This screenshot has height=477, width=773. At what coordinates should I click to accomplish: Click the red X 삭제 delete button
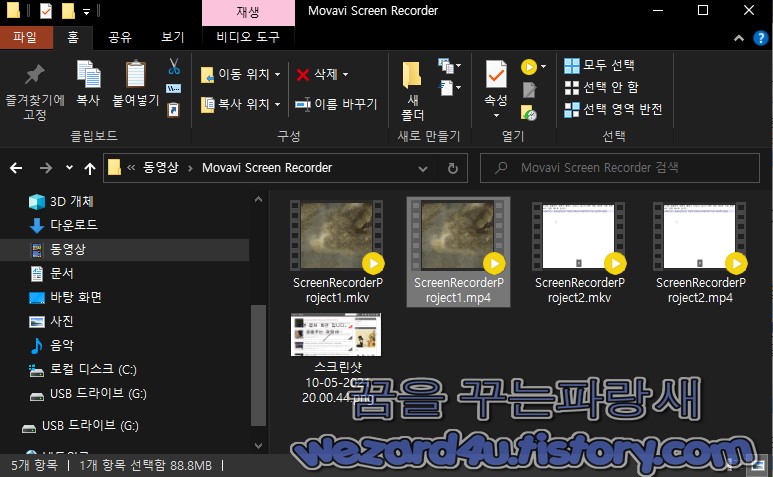coord(316,74)
